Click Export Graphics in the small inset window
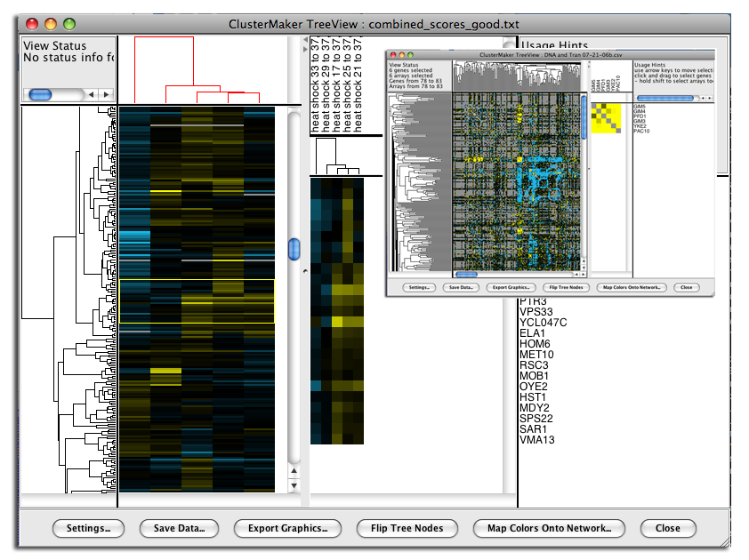749x560 pixels. [x=511, y=287]
